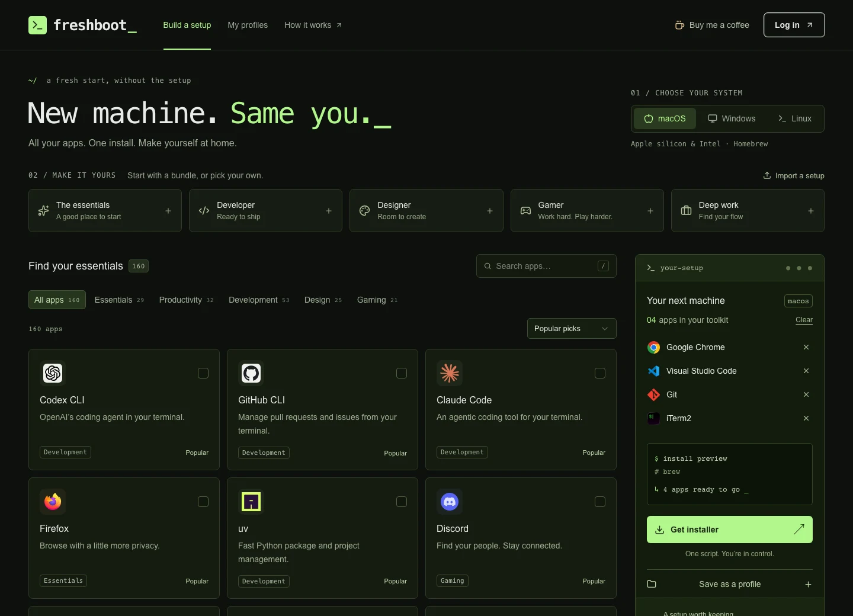Remove iTerm2 from the toolkit
853x616 pixels.
coord(806,418)
